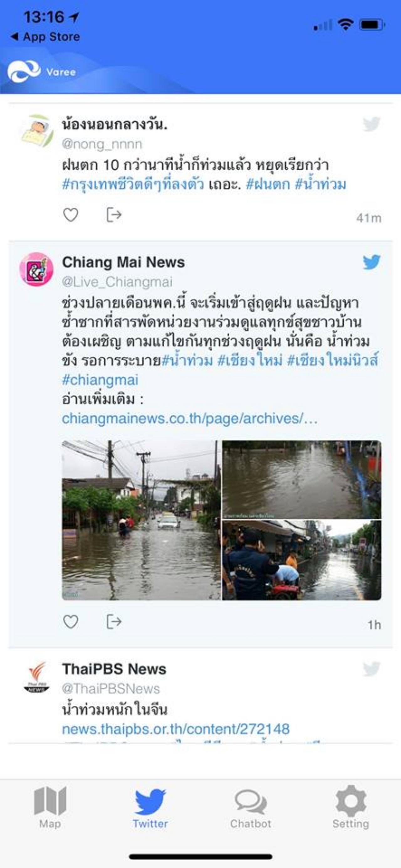Tap Twitter bird icon on nong_nnnn tweet
Screen dimensions: 401x868
click(372, 124)
